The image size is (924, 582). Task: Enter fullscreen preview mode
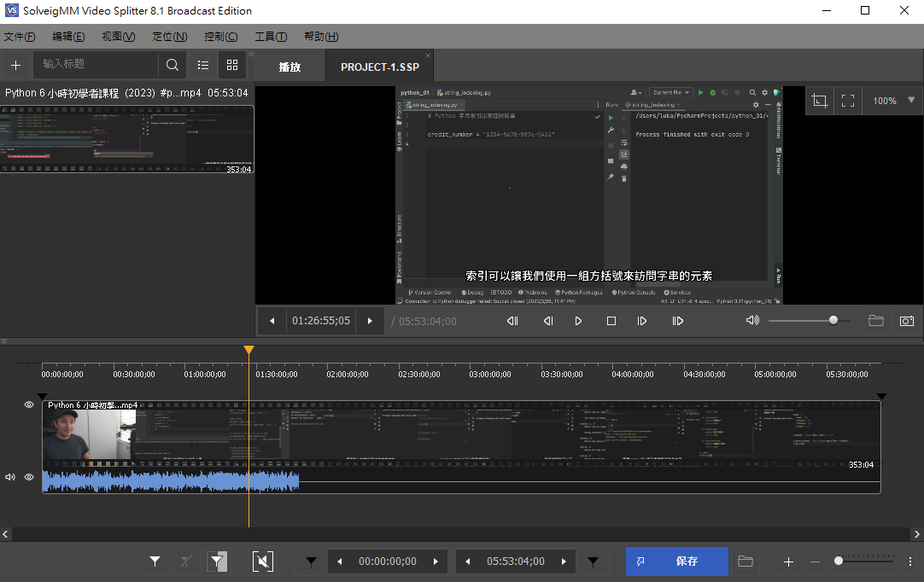[848, 101]
